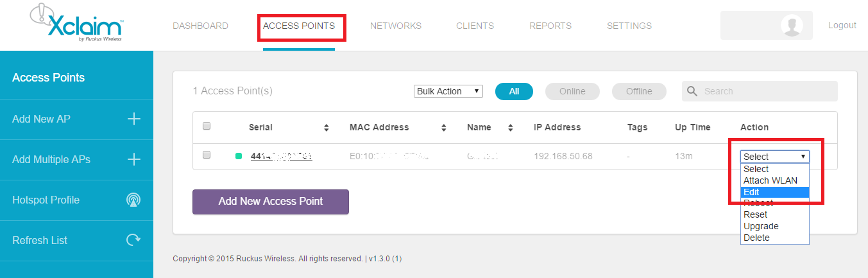The image size is (868, 278).
Task: Click the search magnifier icon
Action: (x=692, y=91)
